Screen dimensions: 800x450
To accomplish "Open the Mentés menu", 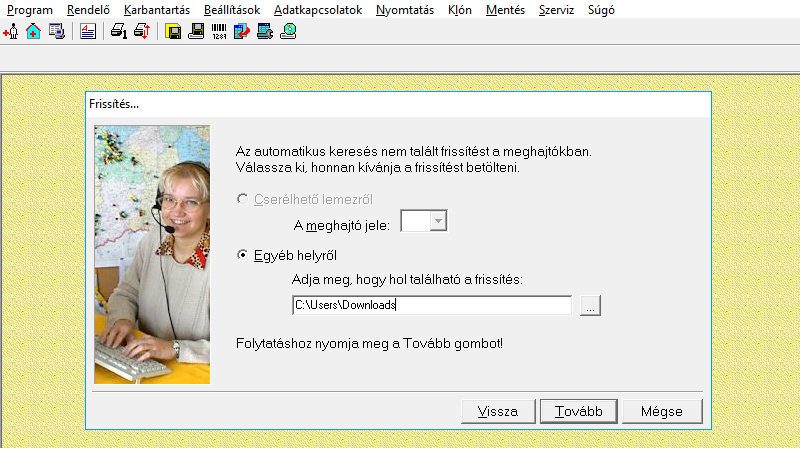I will click(505, 10).
